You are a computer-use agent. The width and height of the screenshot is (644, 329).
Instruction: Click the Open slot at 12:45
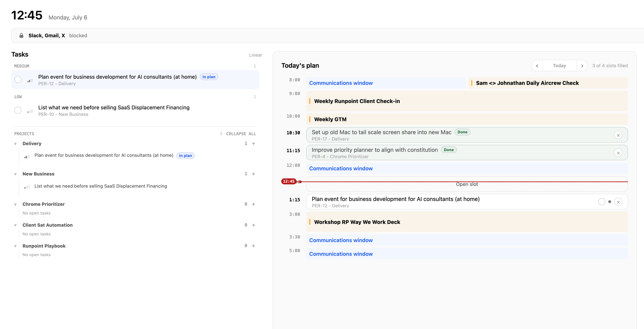click(x=467, y=184)
